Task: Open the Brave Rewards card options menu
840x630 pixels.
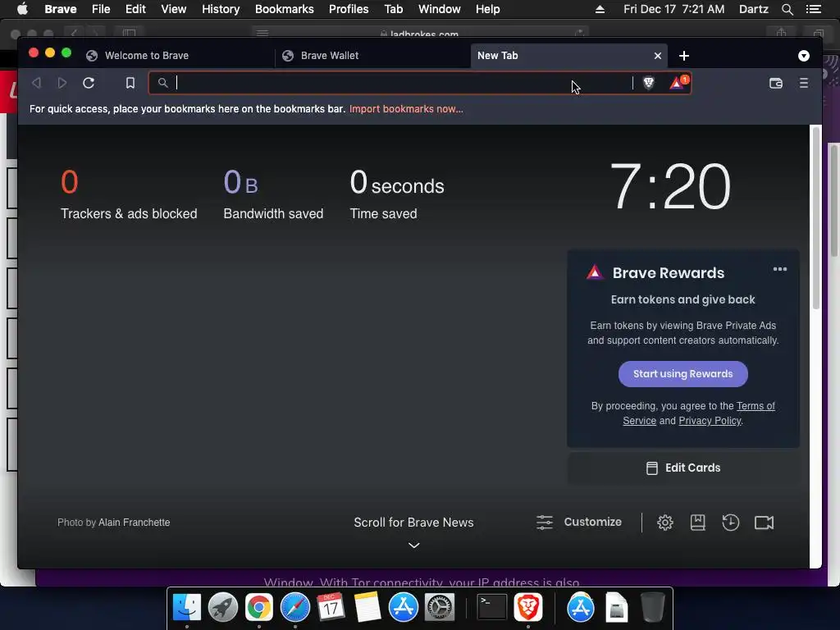Action: click(x=780, y=269)
